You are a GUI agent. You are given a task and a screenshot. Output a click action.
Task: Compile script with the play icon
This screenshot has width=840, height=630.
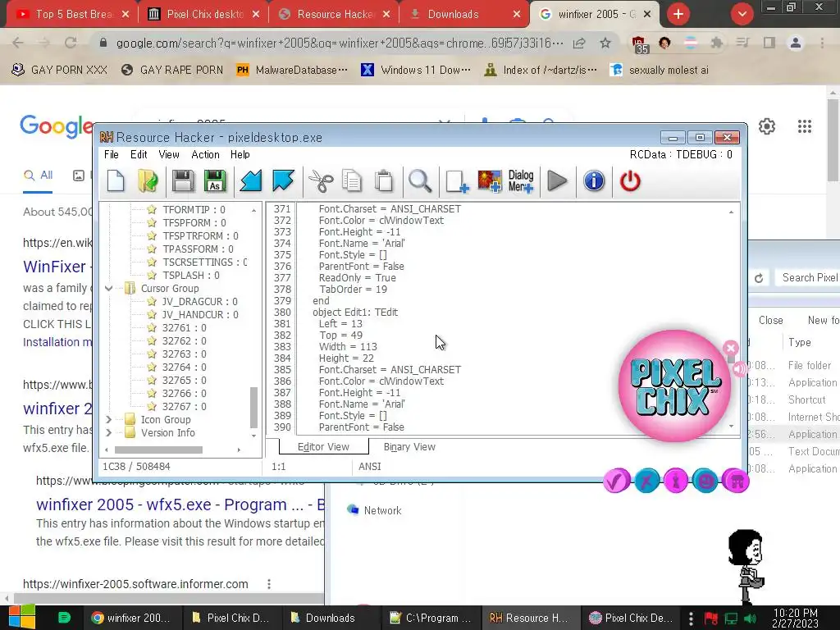pos(558,181)
